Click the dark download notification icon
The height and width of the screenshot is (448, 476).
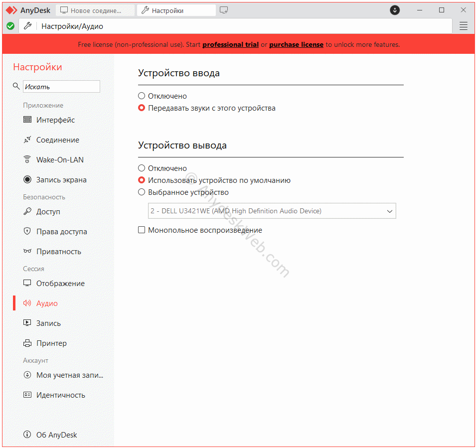pos(395,10)
